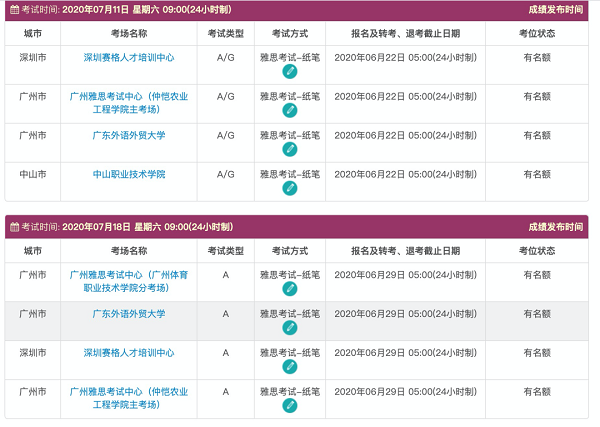Click 城市 header in July 18 table
600x427 pixels.
point(33,251)
